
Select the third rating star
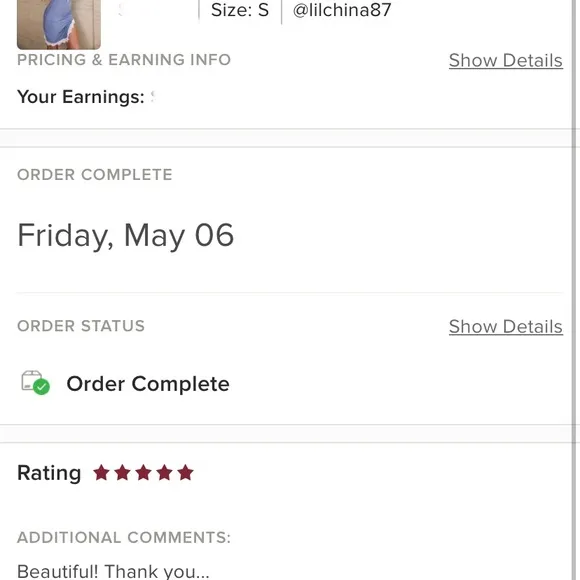pyautogui.click(x=143, y=472)
